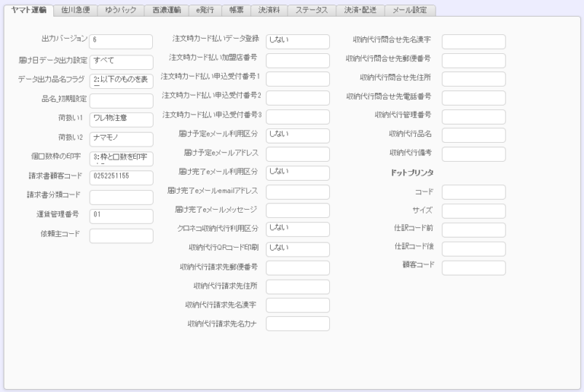Expand the データ出力品名フラグ selection field
The image size is (584, 392).
point(121,81)
